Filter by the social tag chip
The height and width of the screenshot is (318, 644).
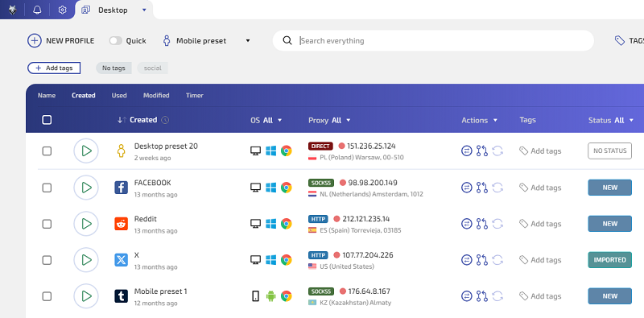click(x=153, y=68)
